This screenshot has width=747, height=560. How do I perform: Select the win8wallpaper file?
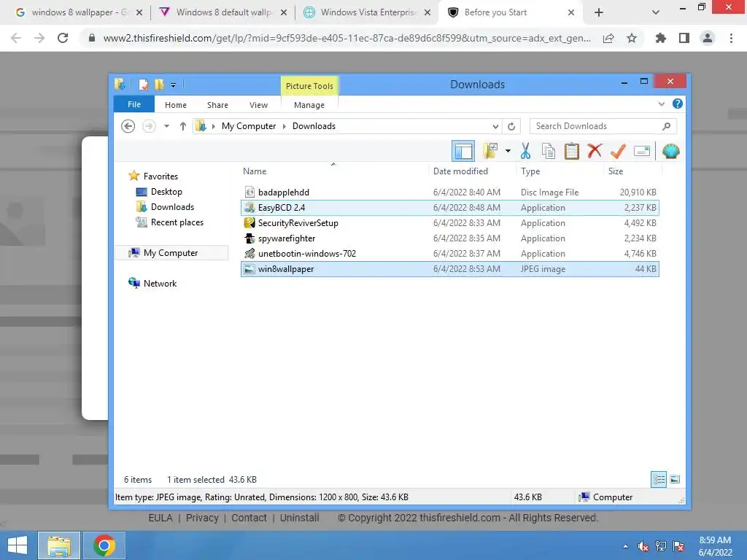(x=449, y=269)
